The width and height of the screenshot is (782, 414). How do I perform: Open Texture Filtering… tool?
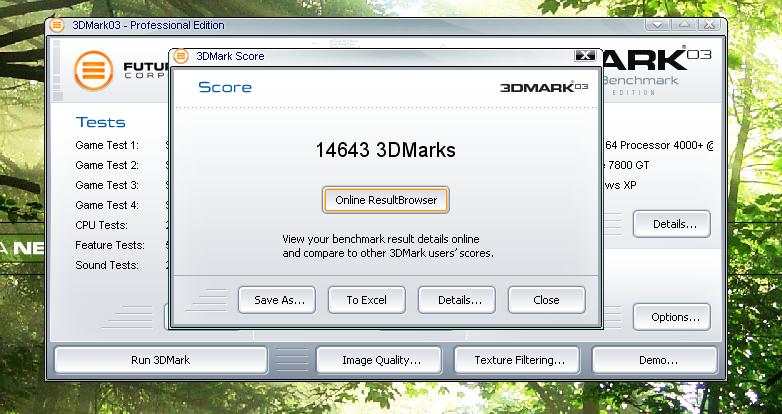point(517,360)
